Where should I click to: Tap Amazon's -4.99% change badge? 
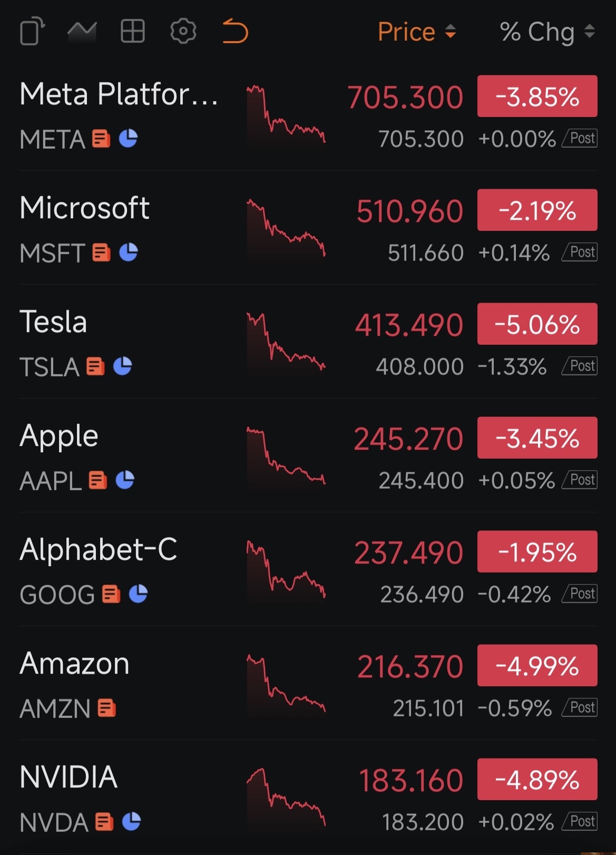click(x=537, y=666)
